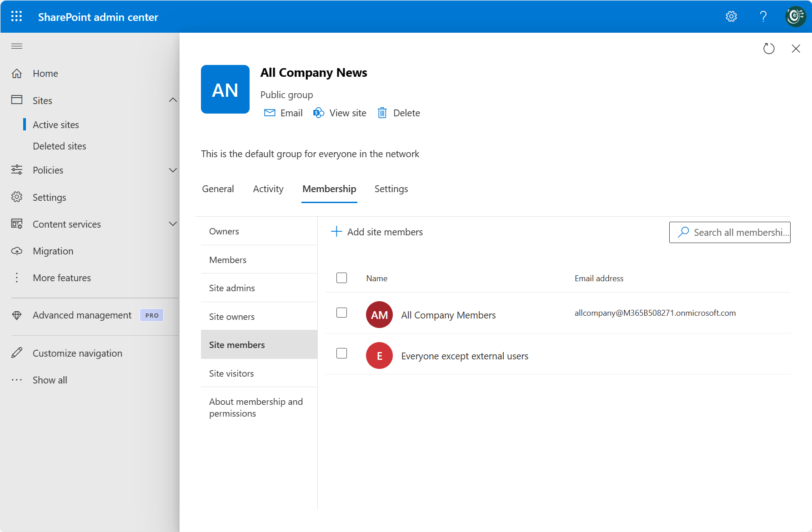The width and height of the screenshot is (812, 532).
Task: Tick Everyone except external users checkbox
Action: 341,353
